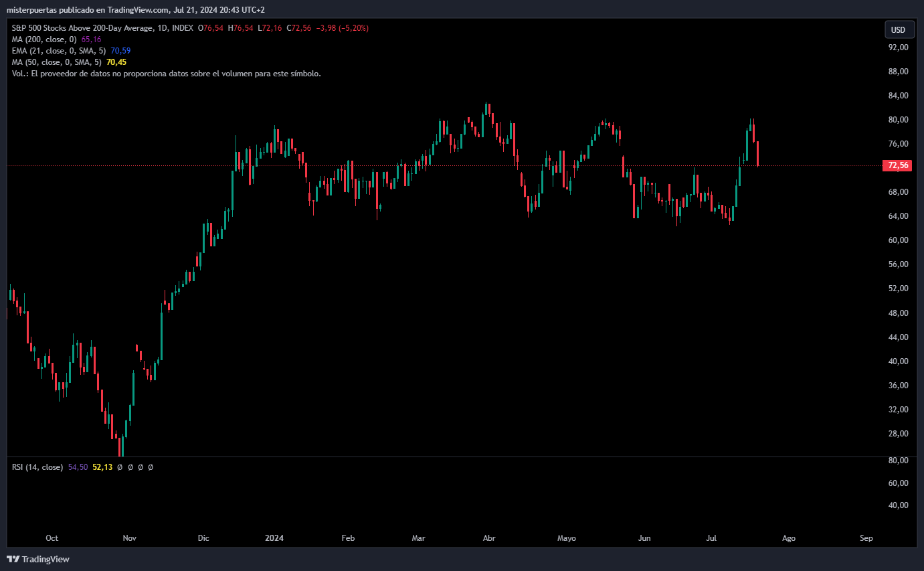Click the 80,00 label on the RSI axis
The width and height of the screenshot is (924, 571).
point(898,461)
